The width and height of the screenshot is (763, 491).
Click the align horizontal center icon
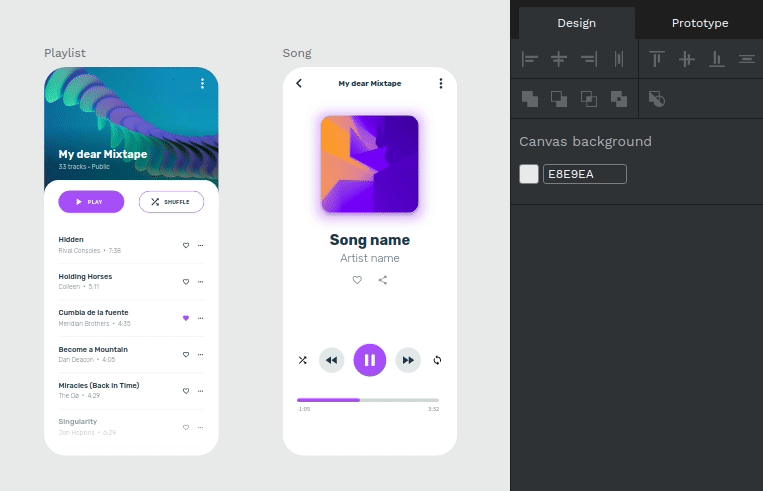click(x=559, y=60)
